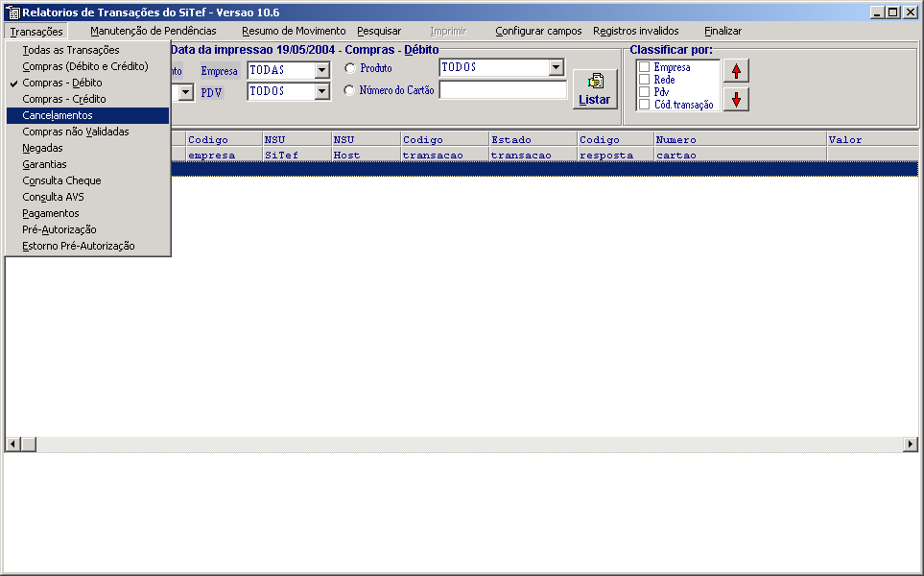The image size is (924, 576).
Task: Tick the Cód. transação checkbox
Action: [645, 105]
